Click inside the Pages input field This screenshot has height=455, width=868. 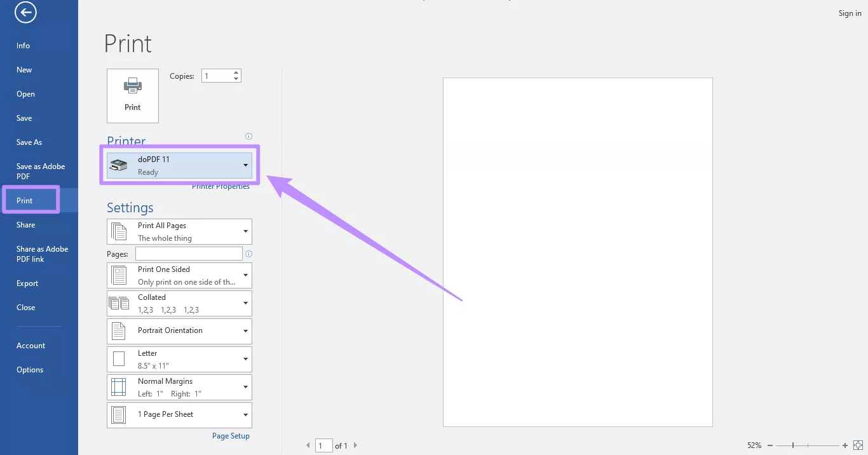(x=189, y=253)
